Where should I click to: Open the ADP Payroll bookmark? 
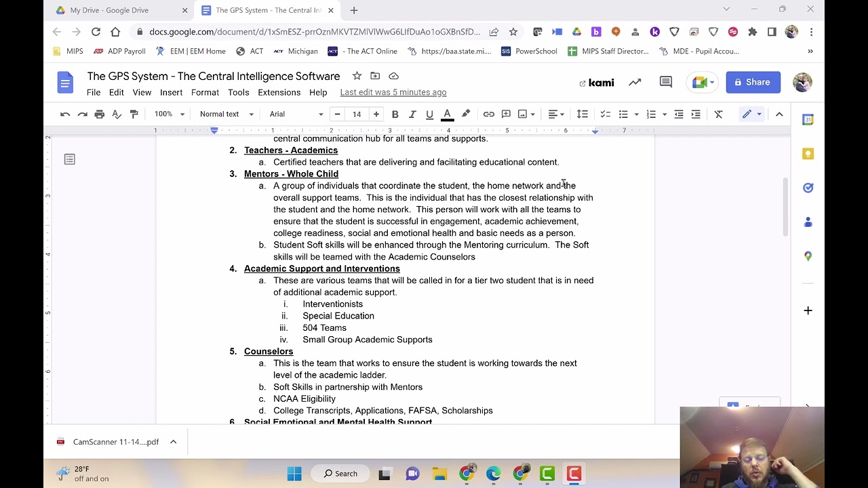point(119,52)
